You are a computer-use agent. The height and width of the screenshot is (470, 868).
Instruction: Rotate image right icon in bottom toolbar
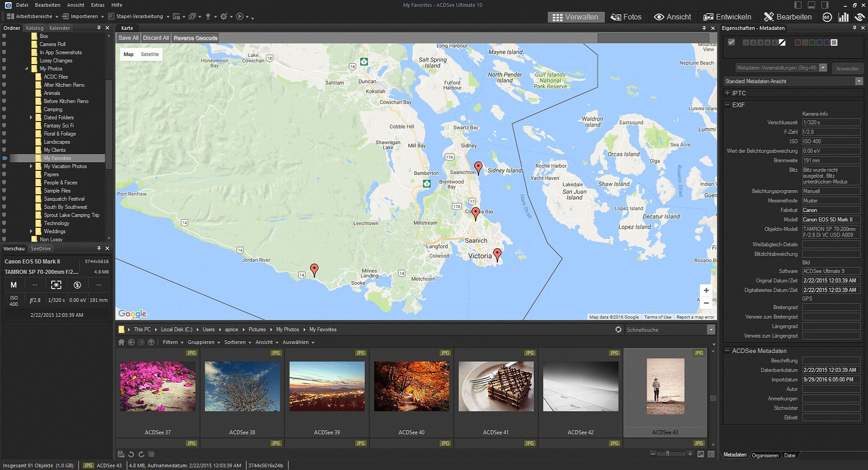tap(141, 454)
